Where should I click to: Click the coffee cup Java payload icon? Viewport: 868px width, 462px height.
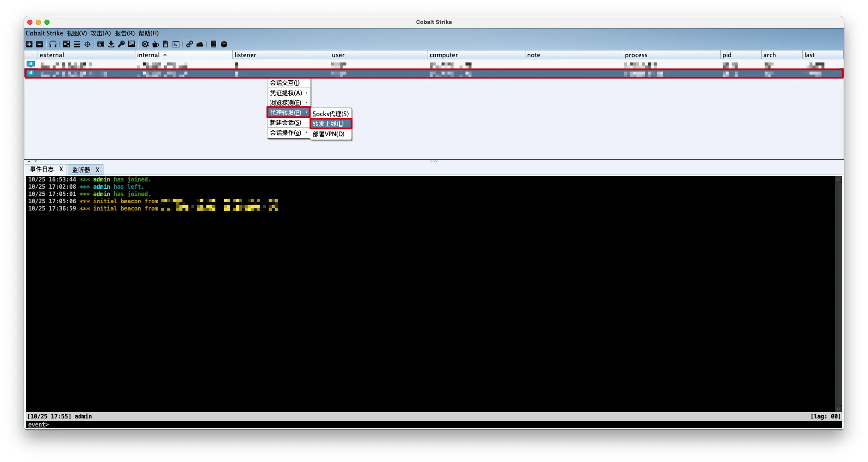[155, 44]
